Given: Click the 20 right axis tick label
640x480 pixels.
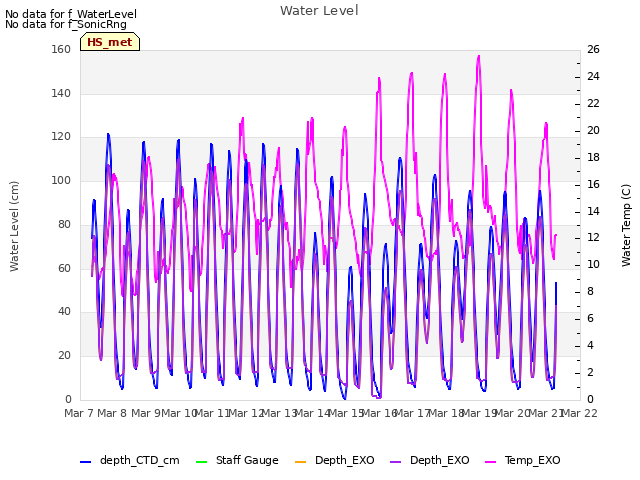Looking at the screenshot, I should coord(593,130).
